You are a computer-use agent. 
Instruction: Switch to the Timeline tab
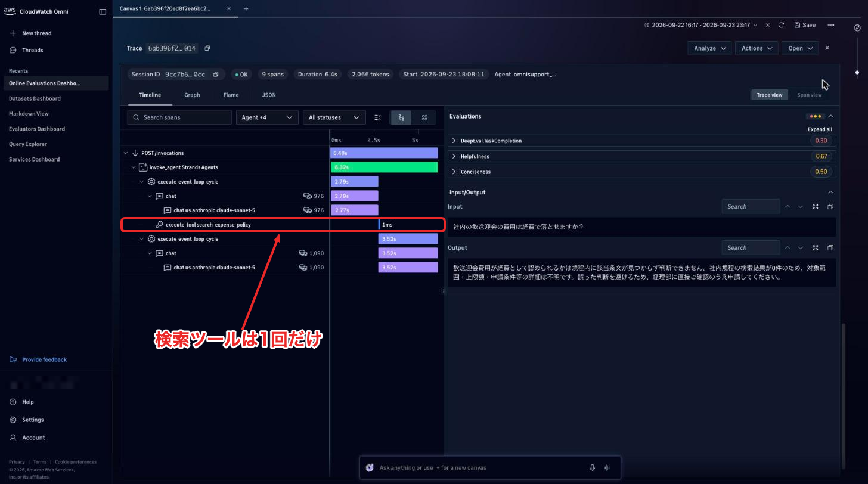click(150, 95)
